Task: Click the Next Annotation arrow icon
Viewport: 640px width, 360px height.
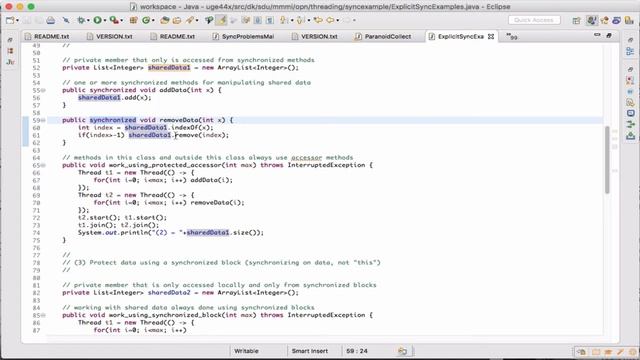Action: coord(282,20)
